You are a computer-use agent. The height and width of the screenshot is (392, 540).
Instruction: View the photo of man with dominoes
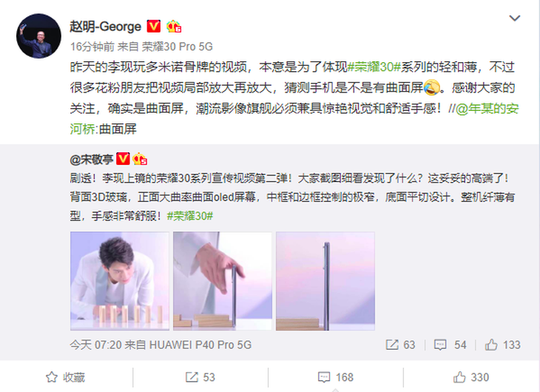coord(120,281)
